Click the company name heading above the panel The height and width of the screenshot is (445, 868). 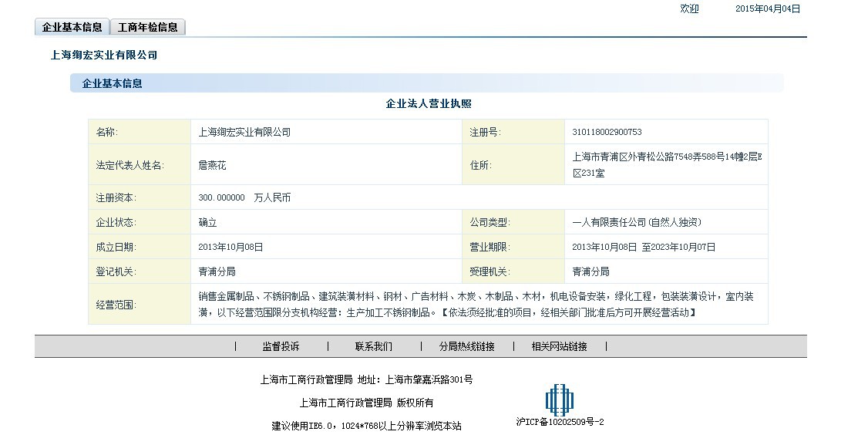tap(104, 55)
